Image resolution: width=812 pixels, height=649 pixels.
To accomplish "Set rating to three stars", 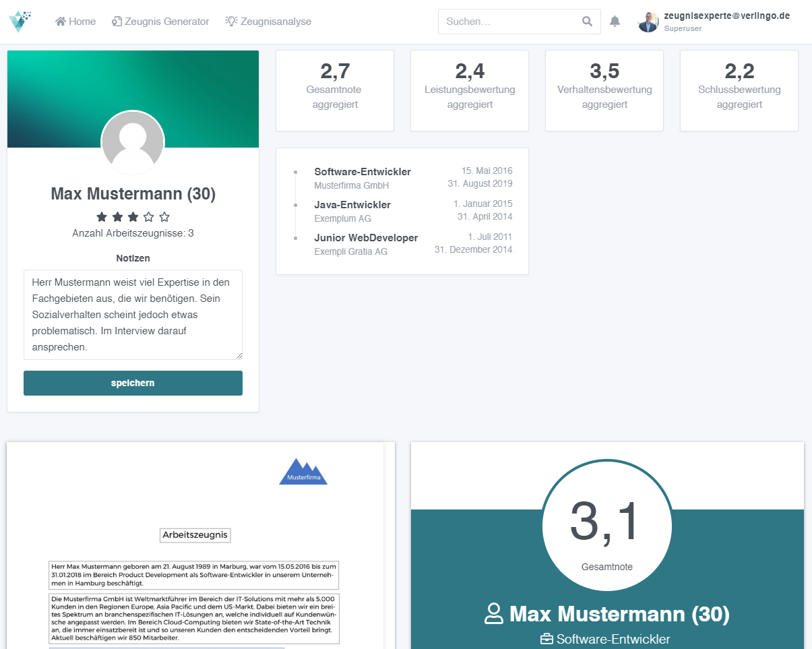I will coord(133,217).
